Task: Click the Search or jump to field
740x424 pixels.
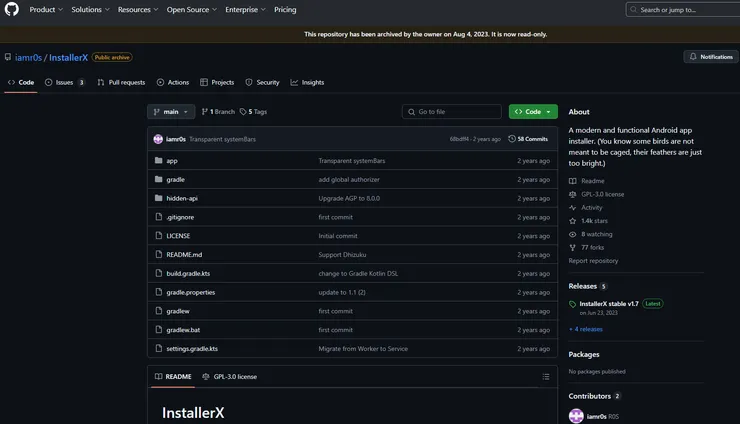Action: tap(680, 9)
